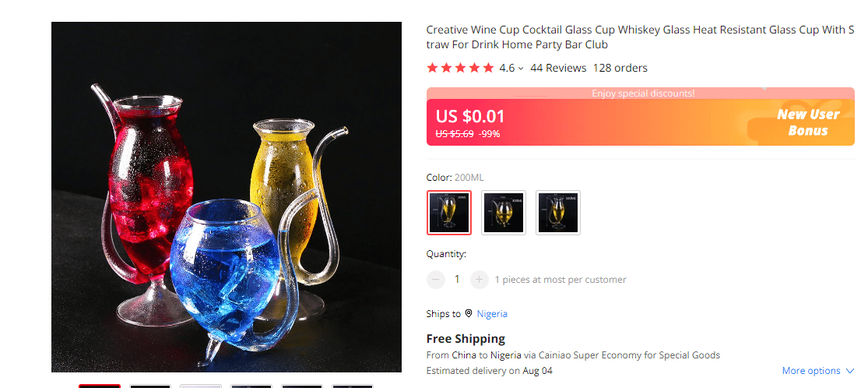Select the third gallery thumbnail below image
868x388 pixels.
201,386
